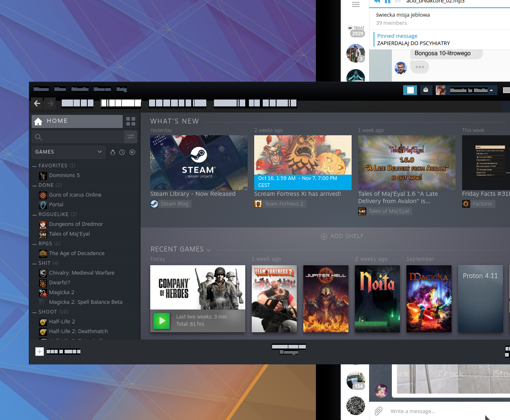The height and width of the screenshot is (420, 510).
Task: Open the GAMES filter dropdown
Action: (69, 152)
